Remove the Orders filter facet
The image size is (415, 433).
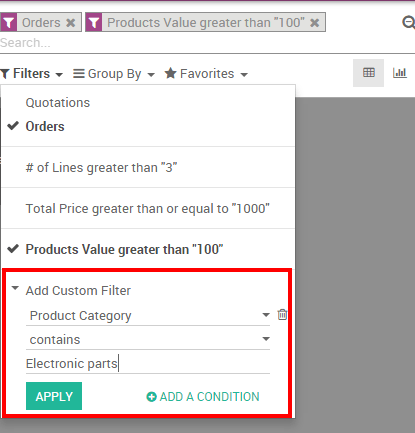71,23
